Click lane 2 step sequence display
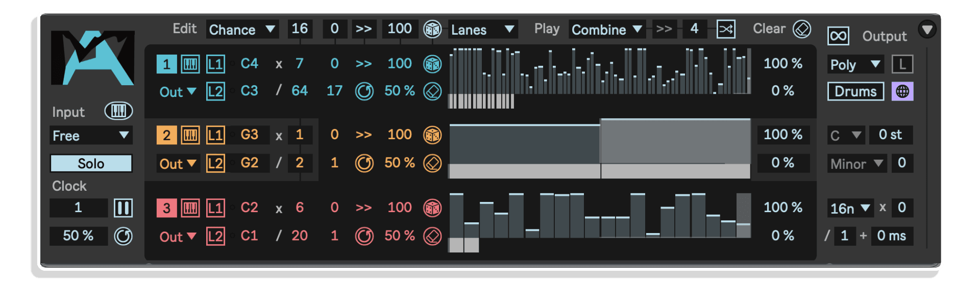 pyautogui.click(x=600, y=148)
